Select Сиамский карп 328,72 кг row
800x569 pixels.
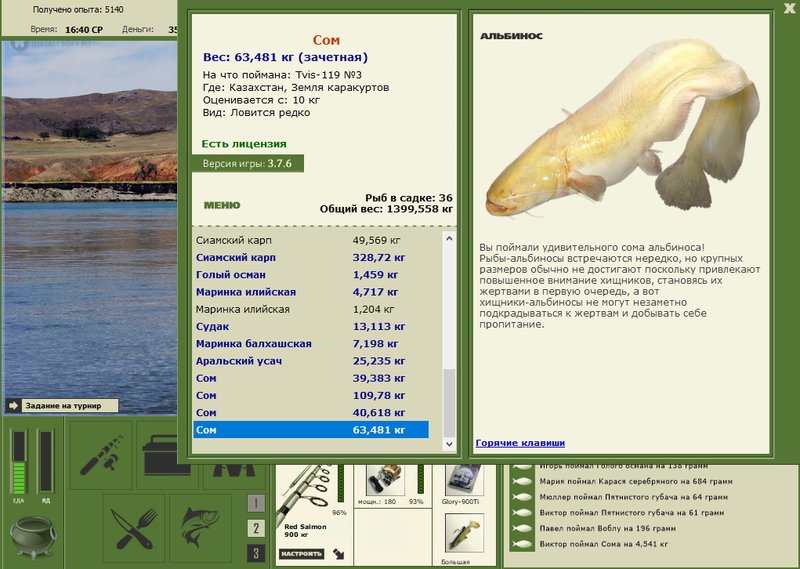click(311, 258)
